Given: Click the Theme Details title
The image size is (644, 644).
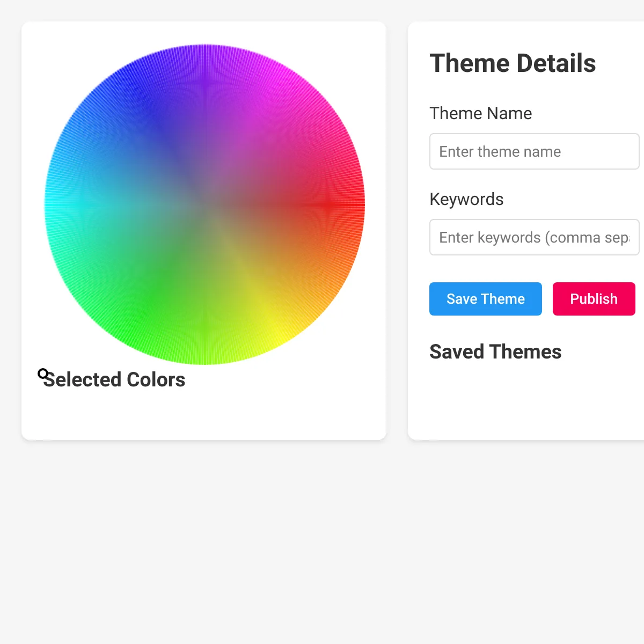Looking at the screenshot, I should (513, 63).
